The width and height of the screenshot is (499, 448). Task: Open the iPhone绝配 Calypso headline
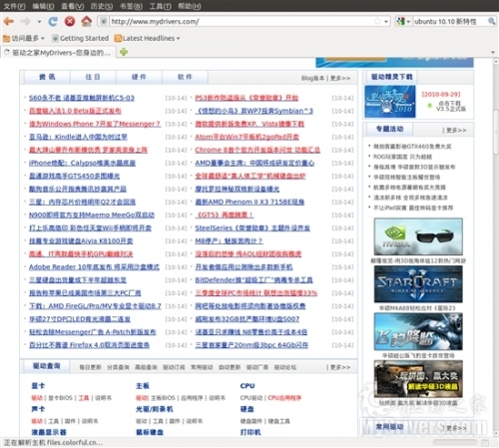[82, 163]
